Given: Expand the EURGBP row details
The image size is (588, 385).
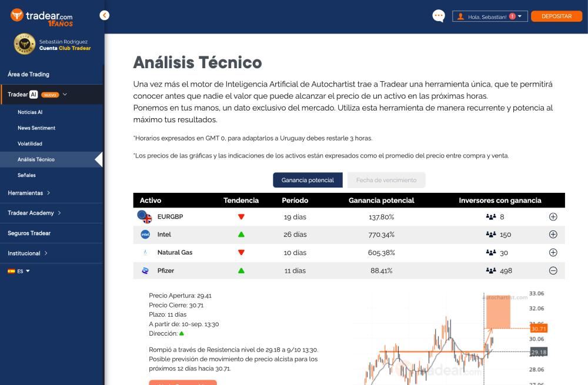Looking at the screenshot, I should click(x=553, y=217).
